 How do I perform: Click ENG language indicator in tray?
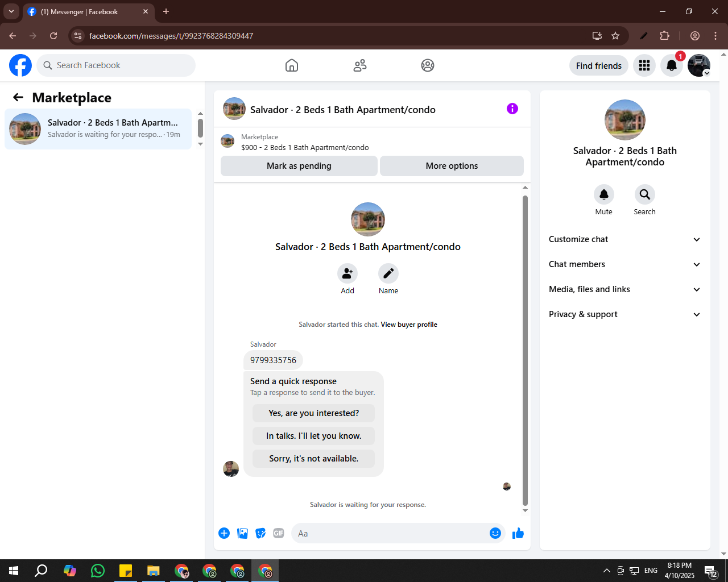tap(651, 571)
